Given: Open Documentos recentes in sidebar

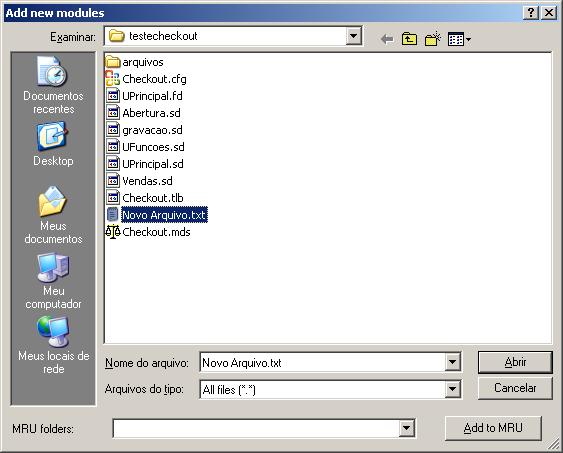Looking at the screenshot, I should click(x=53, y=85).
